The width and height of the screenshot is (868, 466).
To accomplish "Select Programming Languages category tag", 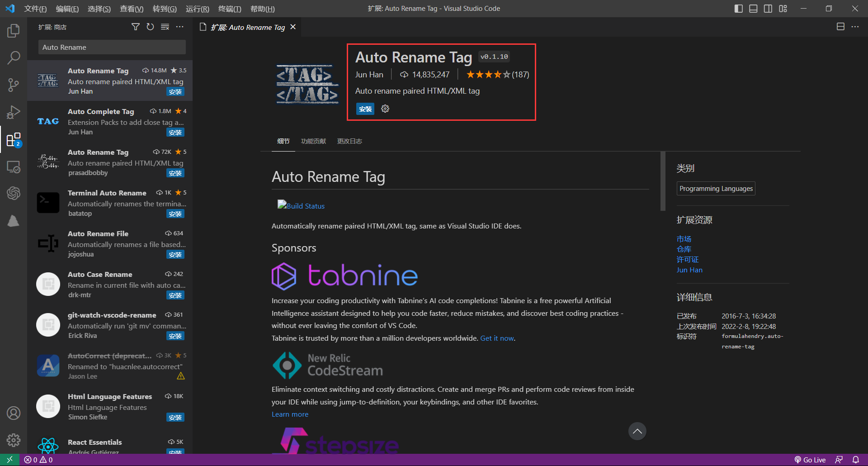I will tap(716, 188).
